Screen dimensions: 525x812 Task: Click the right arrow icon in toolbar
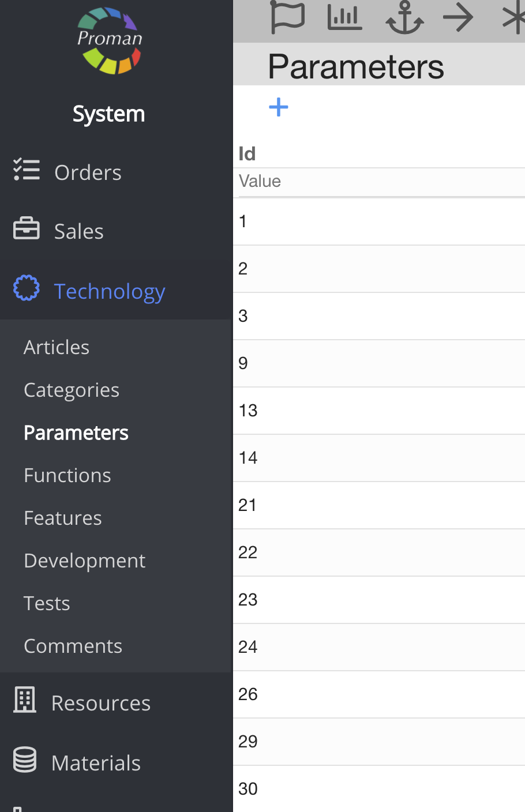tap(458, 17)
